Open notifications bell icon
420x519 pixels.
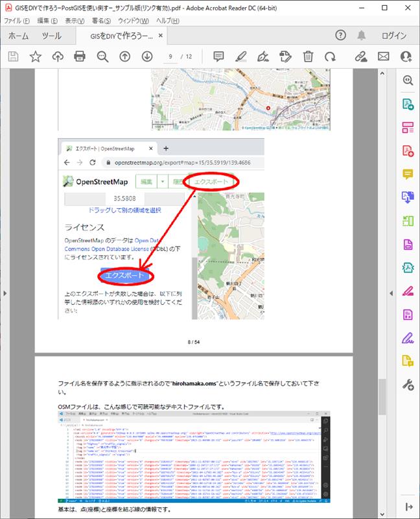pos(362,36)
